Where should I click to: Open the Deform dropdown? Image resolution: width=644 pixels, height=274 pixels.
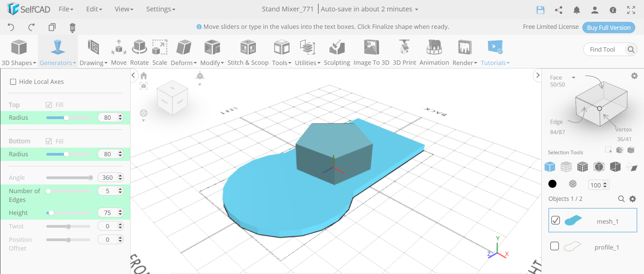click(x=184, y=52)
